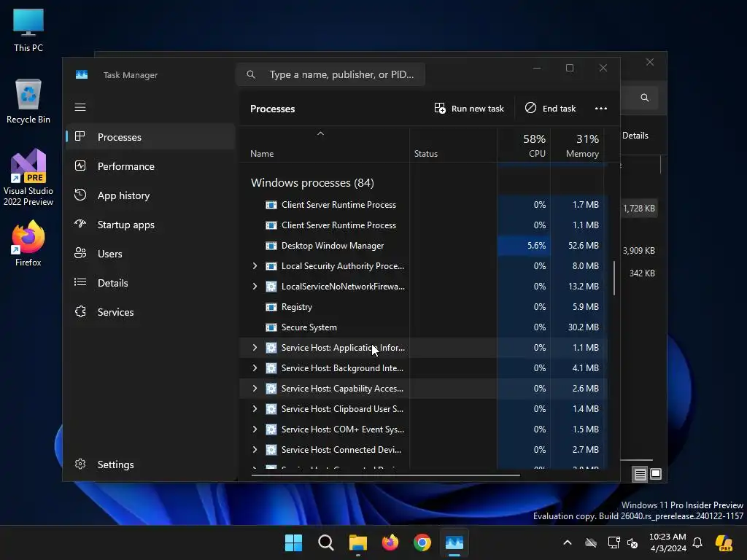Expand Local Security Authority Process row
This screenshot has width=747, height=560.
(255, 265)
